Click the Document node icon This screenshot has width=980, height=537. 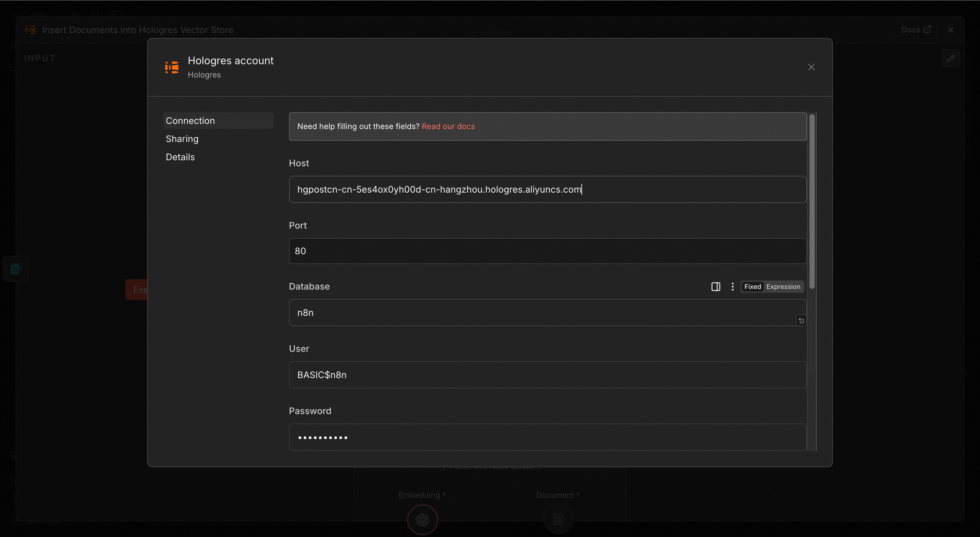(558, 519)
